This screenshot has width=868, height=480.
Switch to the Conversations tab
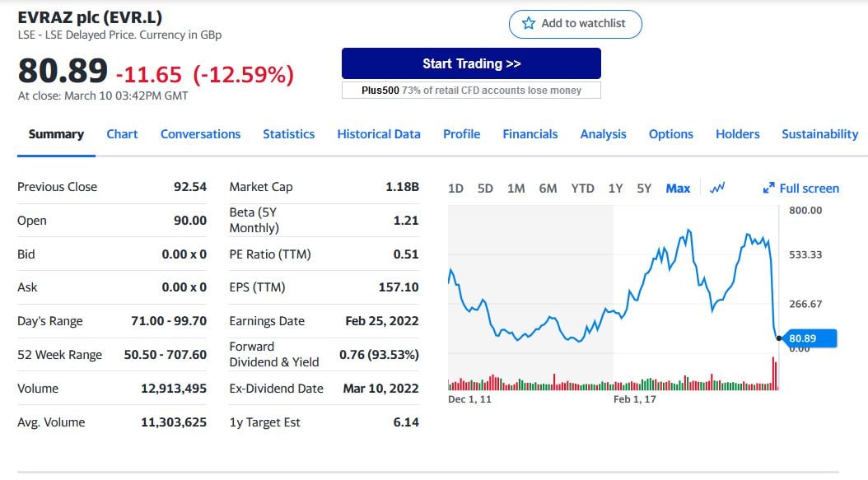200,134
